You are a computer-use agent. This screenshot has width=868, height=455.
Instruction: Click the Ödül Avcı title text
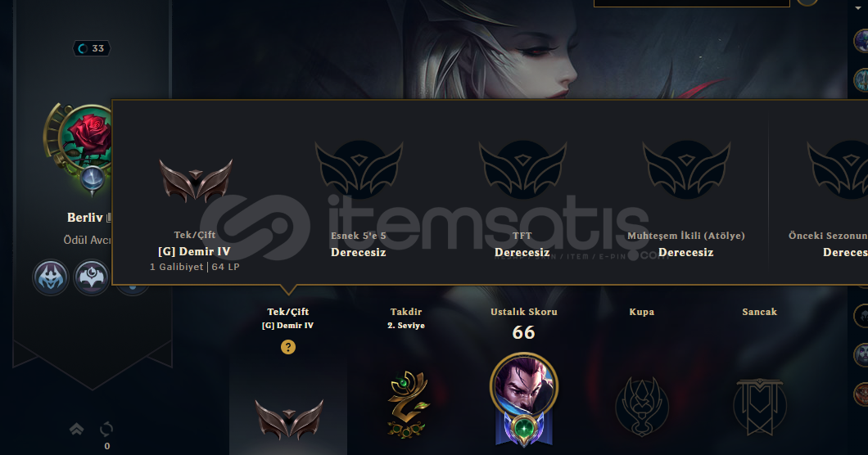click(x=88, y=241)
